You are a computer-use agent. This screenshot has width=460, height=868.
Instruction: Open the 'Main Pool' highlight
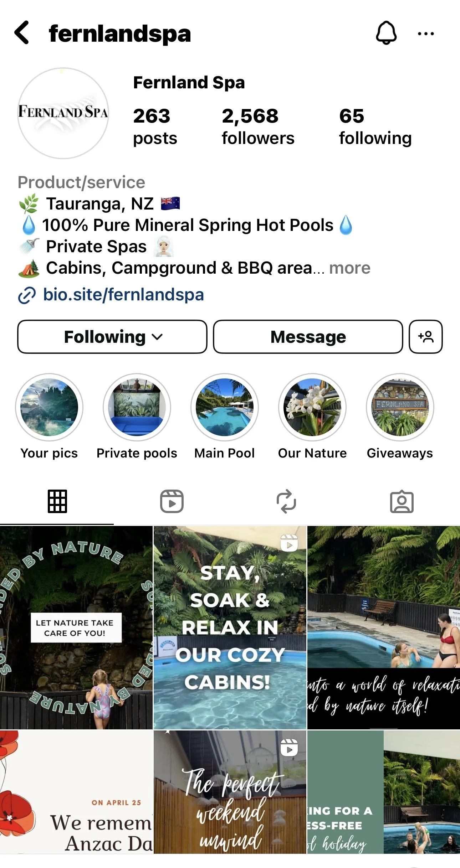(225, 407)
